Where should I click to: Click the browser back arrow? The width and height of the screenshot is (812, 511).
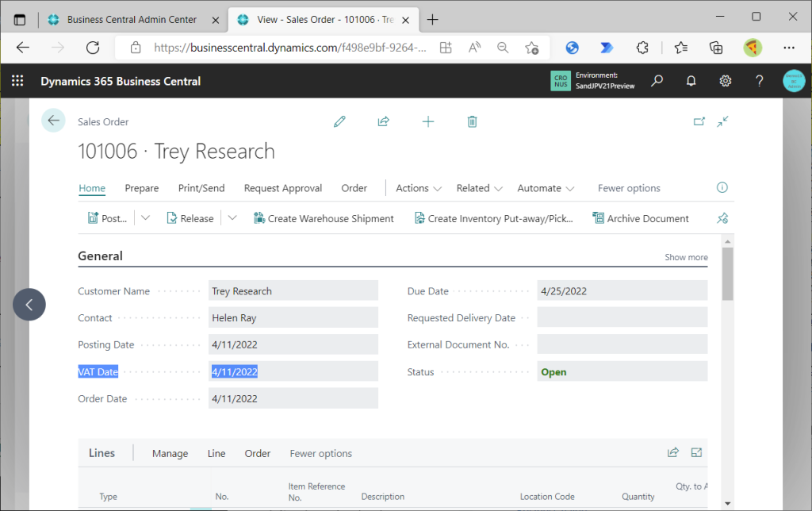23,48
